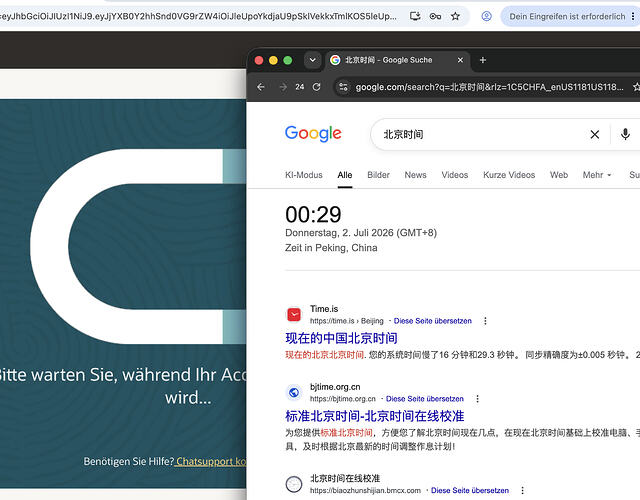The image size is (640, 500).
Task: Click 北京时间在线校准 site name
Action: [x=345, y=478]
